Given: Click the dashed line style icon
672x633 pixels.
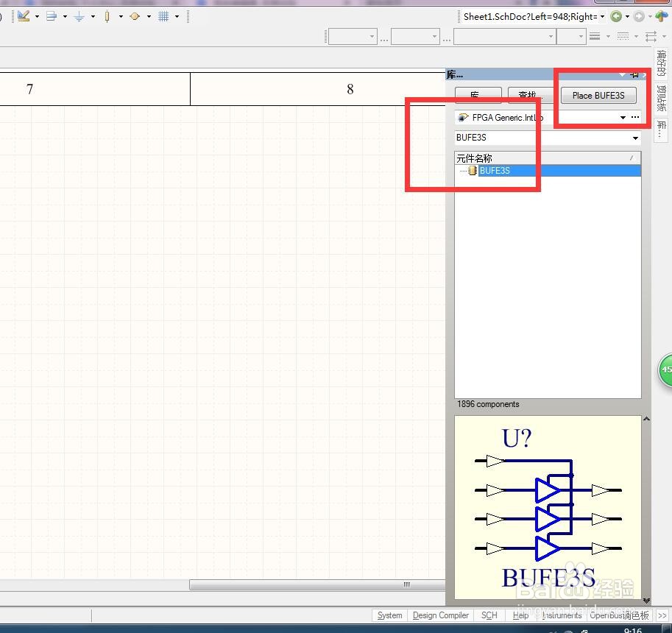Looking at the screenshot, I should pyautogui.click(x=623, y=36).
